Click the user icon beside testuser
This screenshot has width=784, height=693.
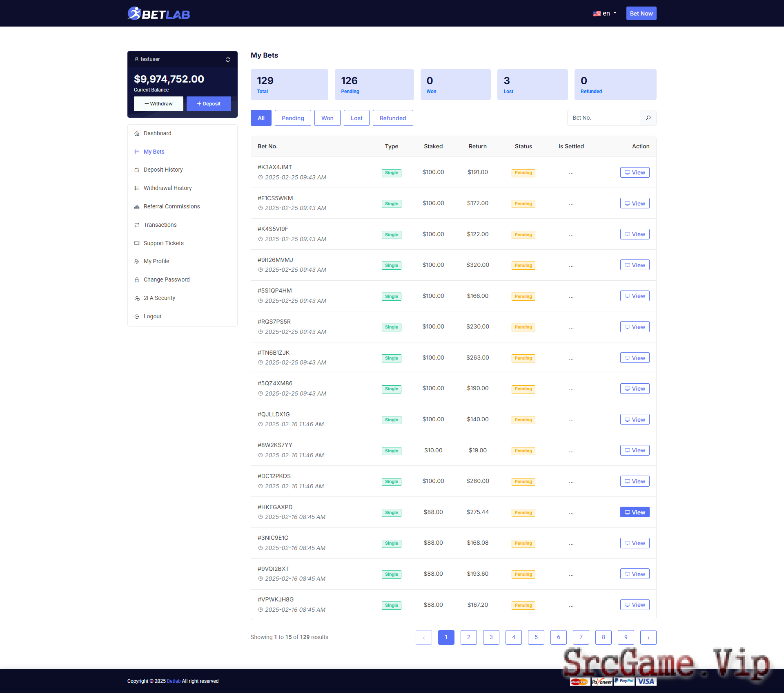pos(136,59)
